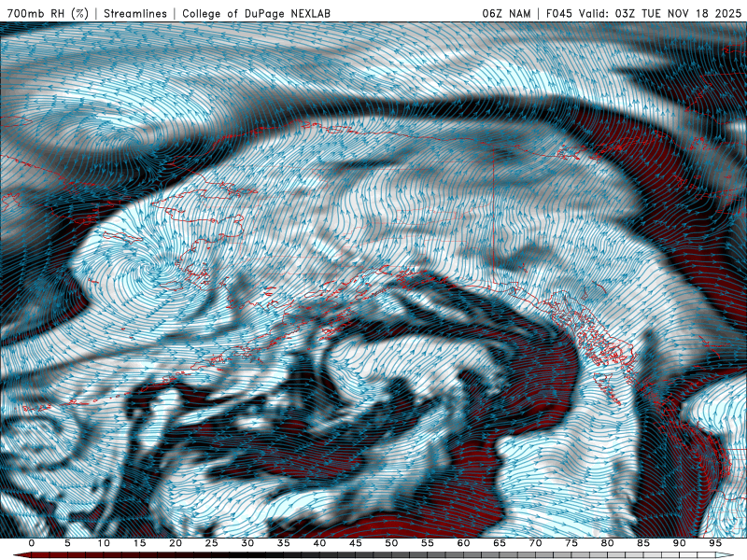Viewport: 747px width, 560px height.
Task: Click the colorbar label '25'
Action: 212,543
